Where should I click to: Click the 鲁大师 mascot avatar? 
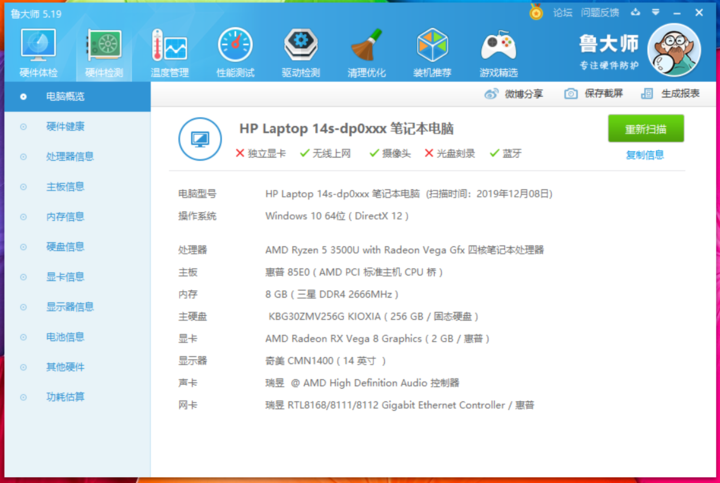(674, 51)
